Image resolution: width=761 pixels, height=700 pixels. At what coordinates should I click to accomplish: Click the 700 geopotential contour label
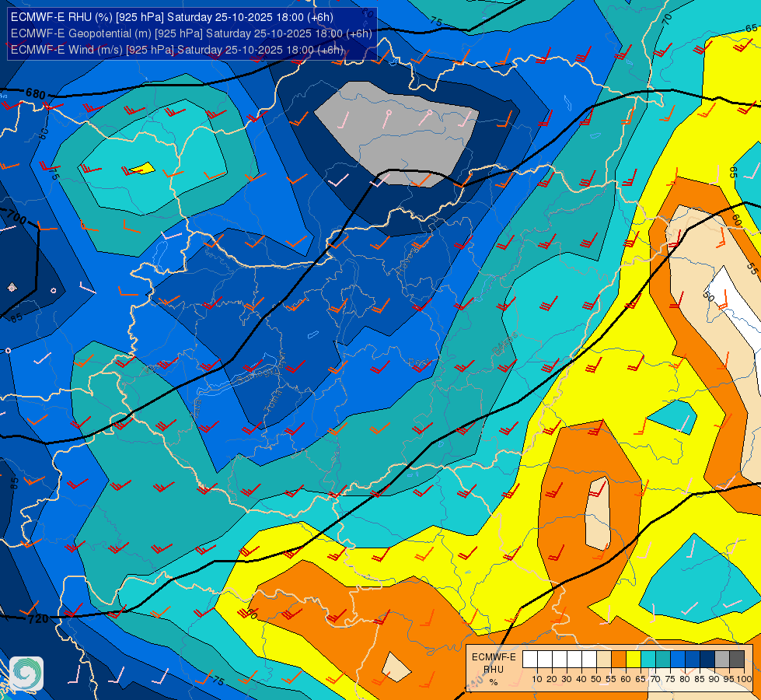(x=16, y=217)
